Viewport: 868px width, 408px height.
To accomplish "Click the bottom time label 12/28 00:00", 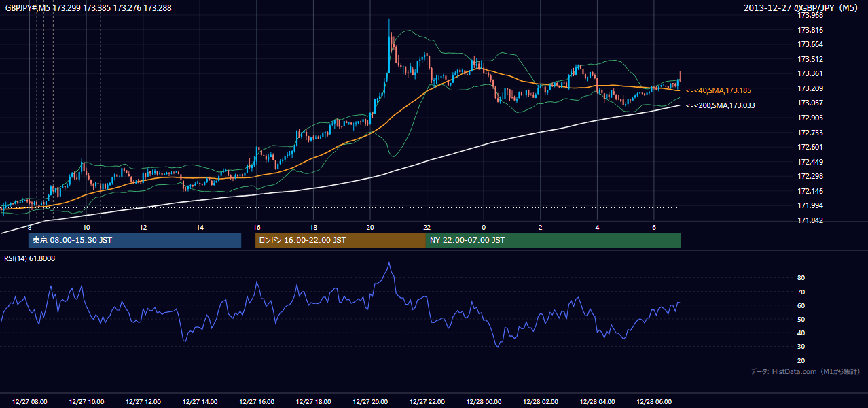I will (x=484, y=402).
